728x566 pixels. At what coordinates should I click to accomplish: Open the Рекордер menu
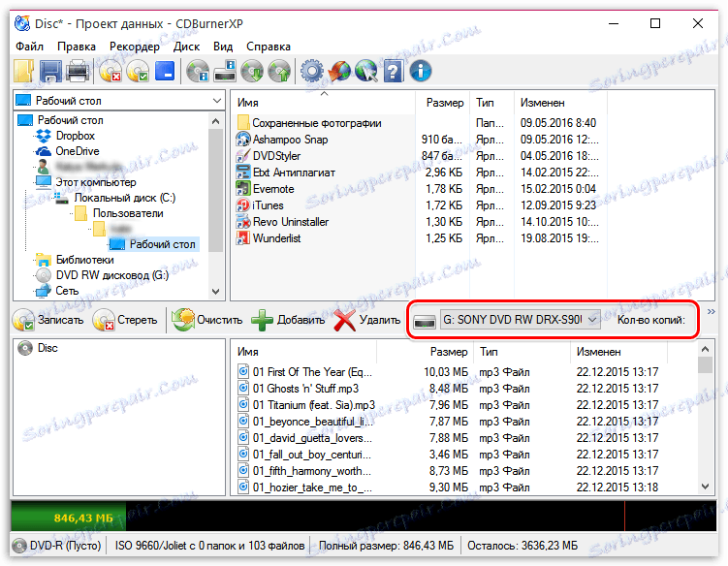click(x=135, y=47)
